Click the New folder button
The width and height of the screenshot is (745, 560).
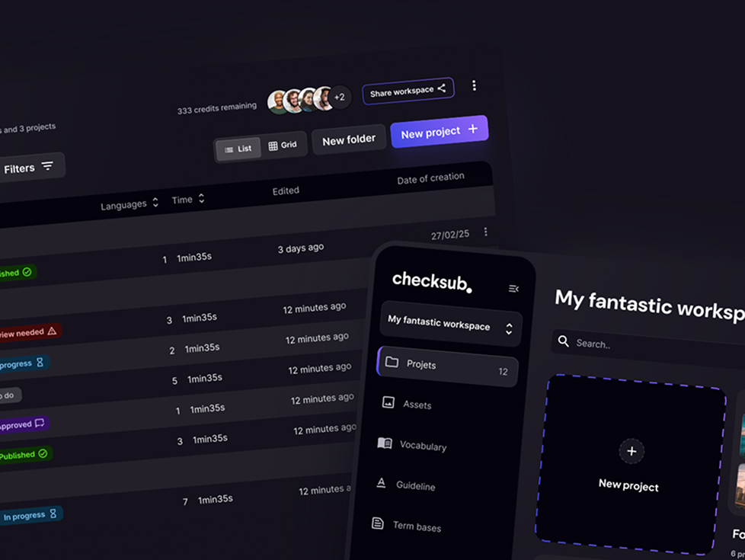point(349,139)
